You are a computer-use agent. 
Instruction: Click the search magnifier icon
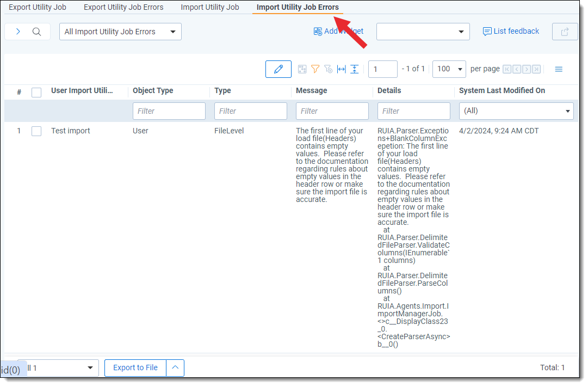tap(37, 32)
